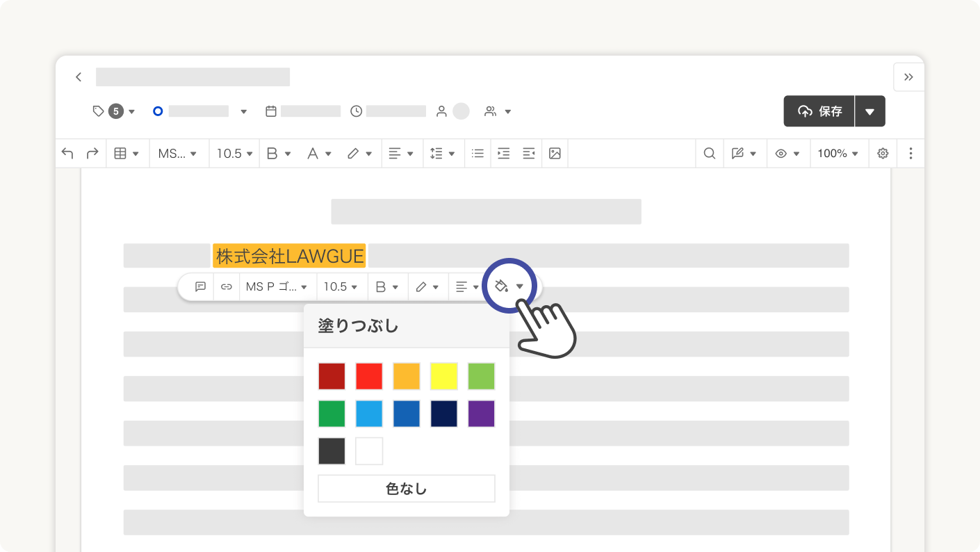Select the bulleted list icon
This screenshot has width=980, height=552.
[477, 153]
